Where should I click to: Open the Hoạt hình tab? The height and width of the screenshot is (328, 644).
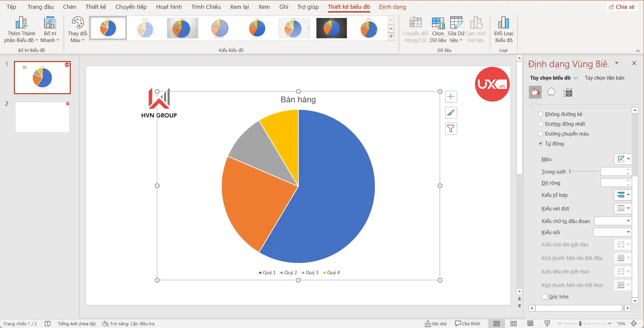tap(169, 7)
